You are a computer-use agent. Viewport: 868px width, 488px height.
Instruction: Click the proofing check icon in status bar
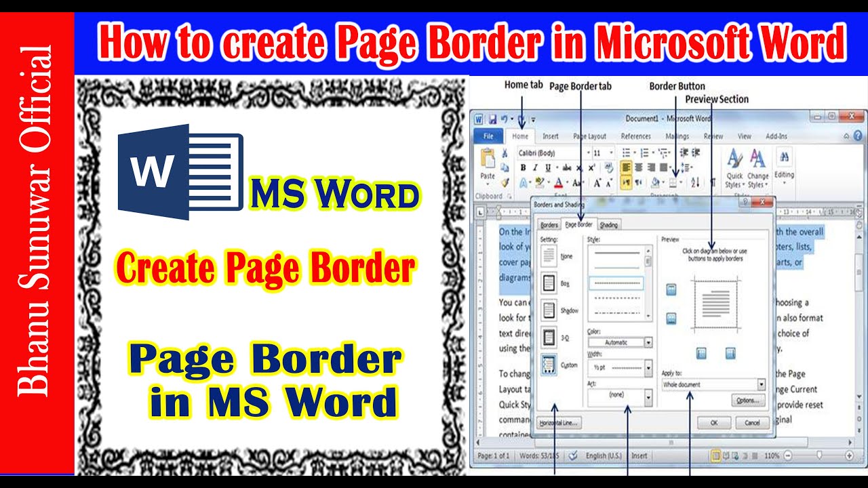[x=573, y=456]
